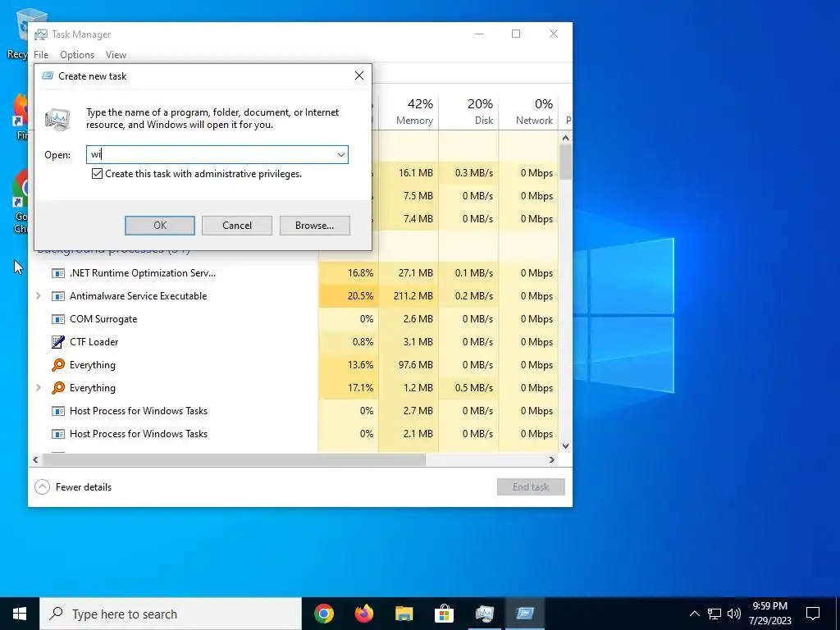Click the icon of the last Host Process for Windows Tasks

pyautogui.click(x=58, y=434)
